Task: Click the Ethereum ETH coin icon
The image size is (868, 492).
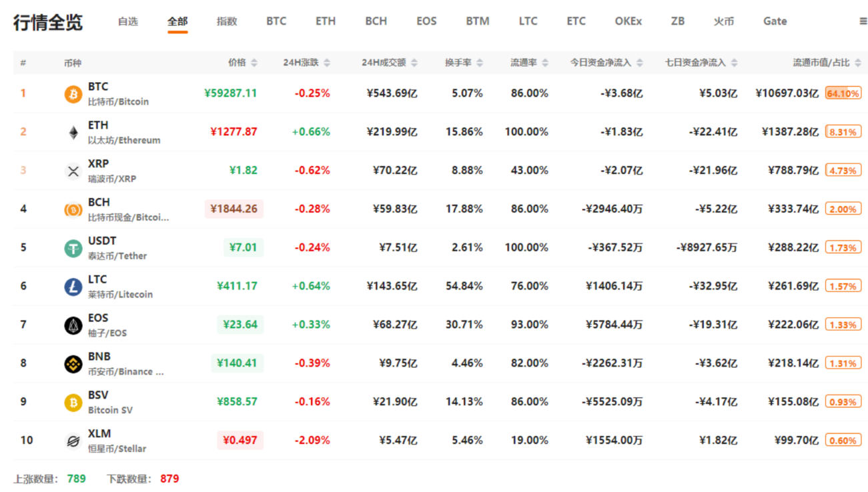Action: pyautogui.click(x=73, y=133)
